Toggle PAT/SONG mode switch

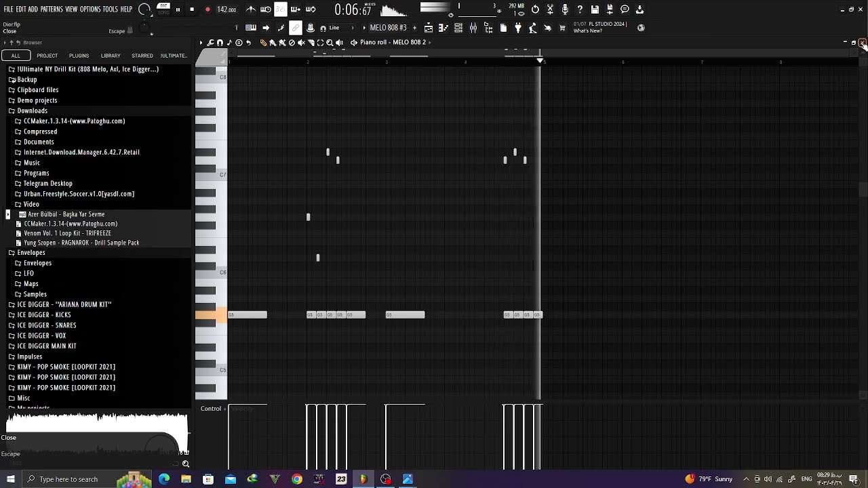click(x=163, y=8)
